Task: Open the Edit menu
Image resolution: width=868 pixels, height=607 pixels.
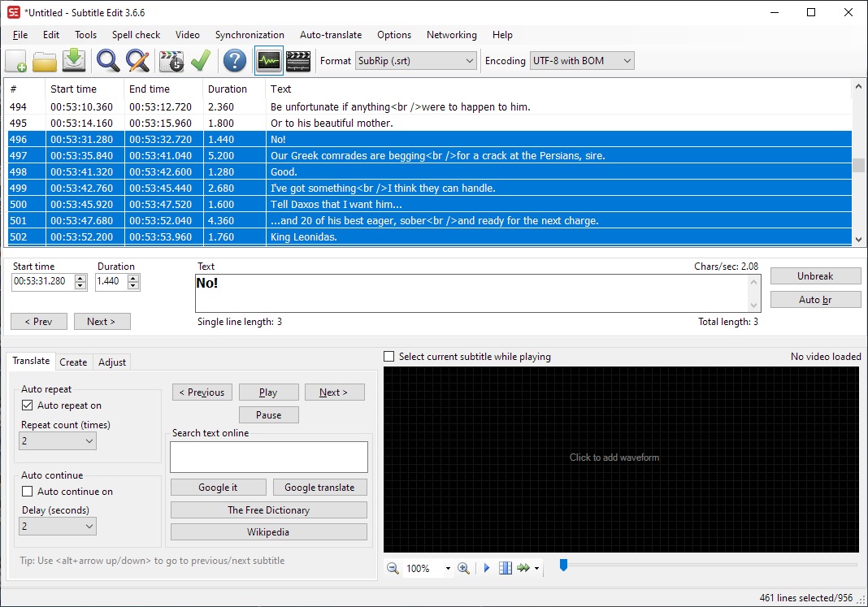Action: (51, 35)
